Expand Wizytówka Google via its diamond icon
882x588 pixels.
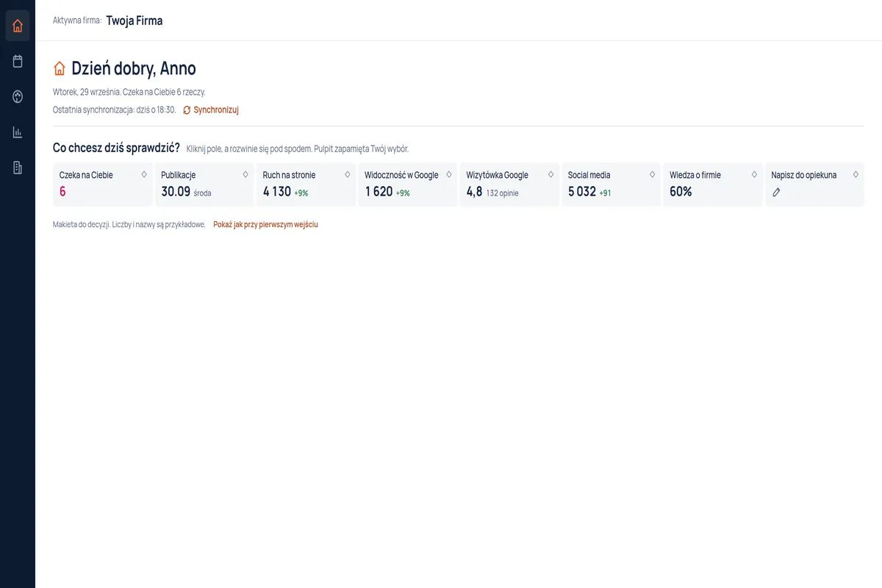tap(551, 175)
